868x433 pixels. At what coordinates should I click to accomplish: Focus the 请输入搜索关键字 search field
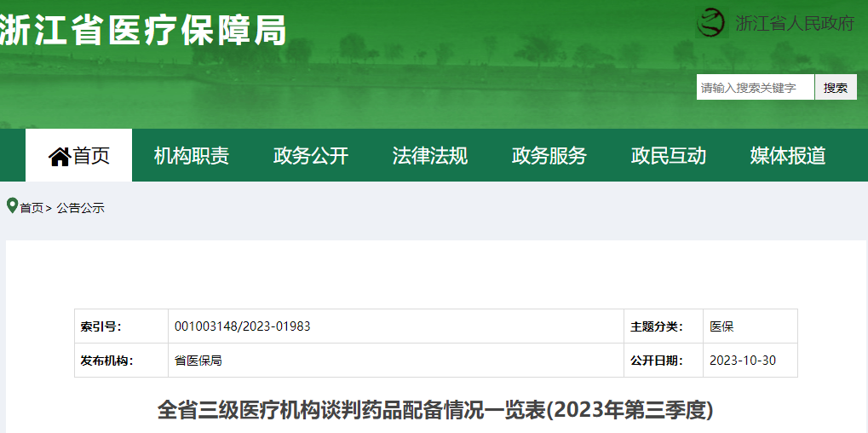(x=755, y=88)
